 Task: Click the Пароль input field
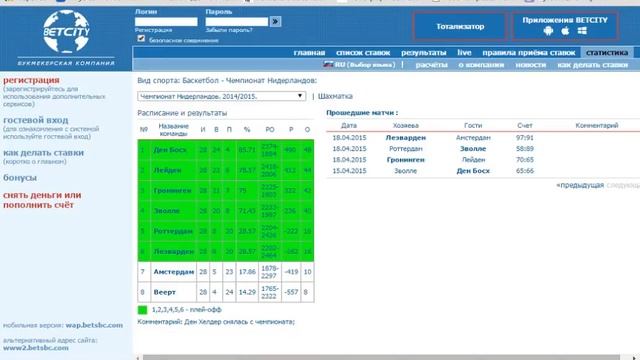tap(237, 22)
